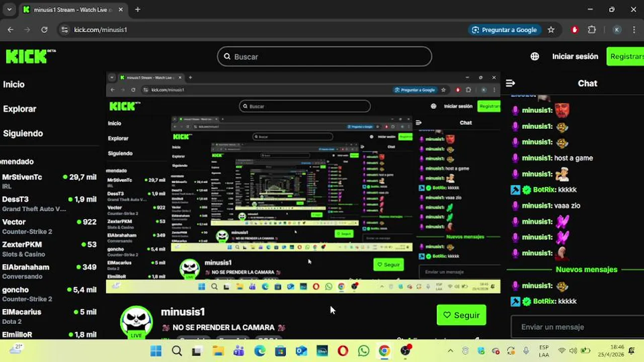Open the Chrome three-dot menu

pos(634,30)
